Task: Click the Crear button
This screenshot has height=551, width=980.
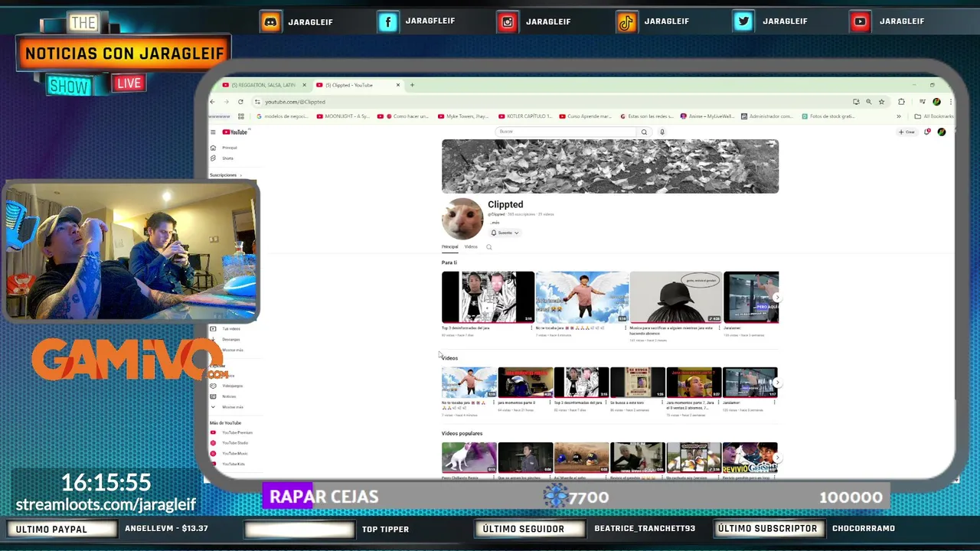Action: (x=906, y=132)
